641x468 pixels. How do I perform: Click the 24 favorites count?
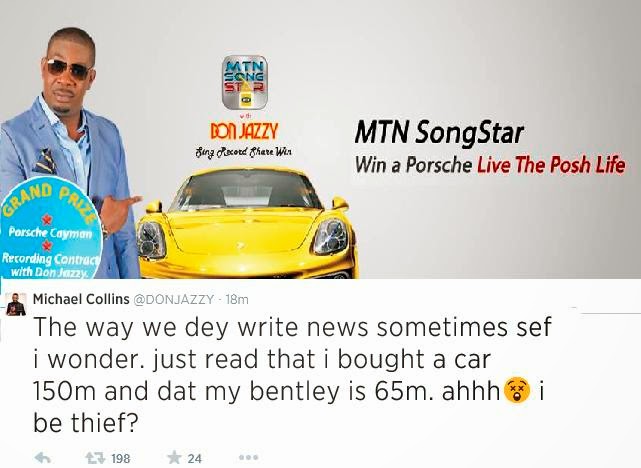[195, 458]
